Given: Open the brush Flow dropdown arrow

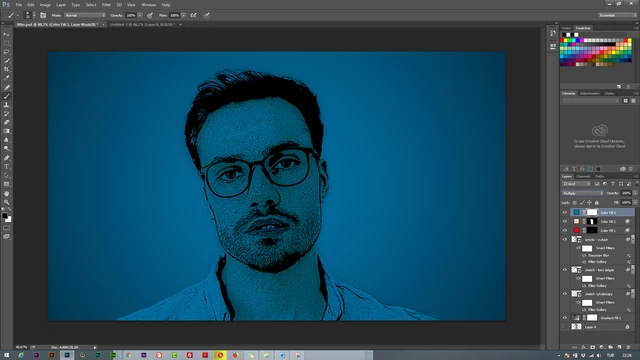Looking at the screenshot, I should click(184, 15).
